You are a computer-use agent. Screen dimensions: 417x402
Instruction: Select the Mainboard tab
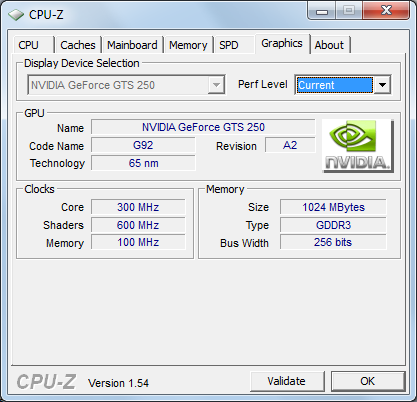132,45
